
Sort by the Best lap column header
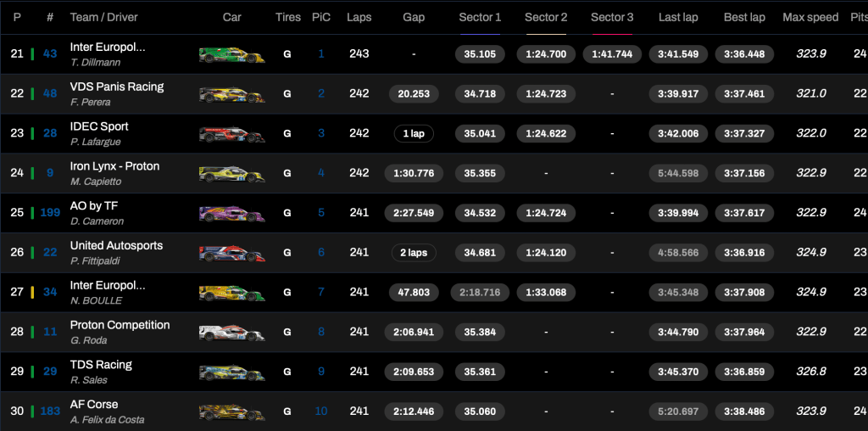coord(744,17)
